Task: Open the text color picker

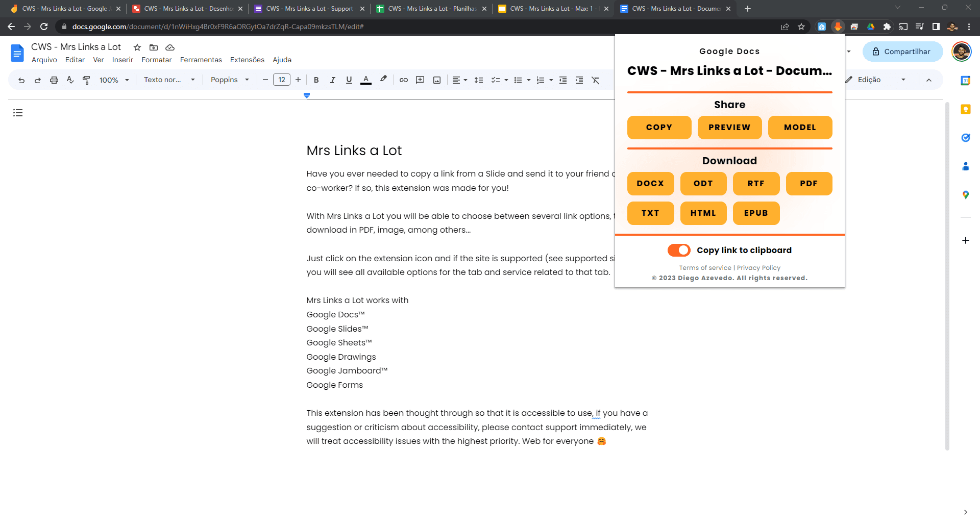Action: (366, 80)
